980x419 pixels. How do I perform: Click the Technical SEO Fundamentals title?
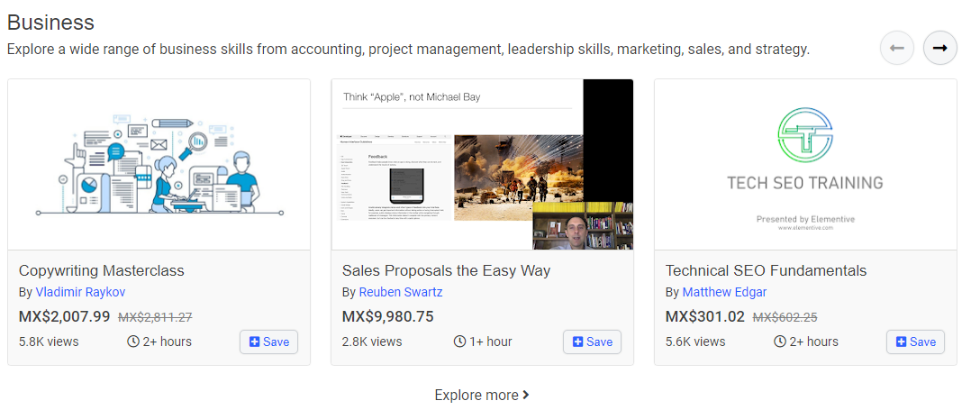pyautogui.click(x=766, y=270)
